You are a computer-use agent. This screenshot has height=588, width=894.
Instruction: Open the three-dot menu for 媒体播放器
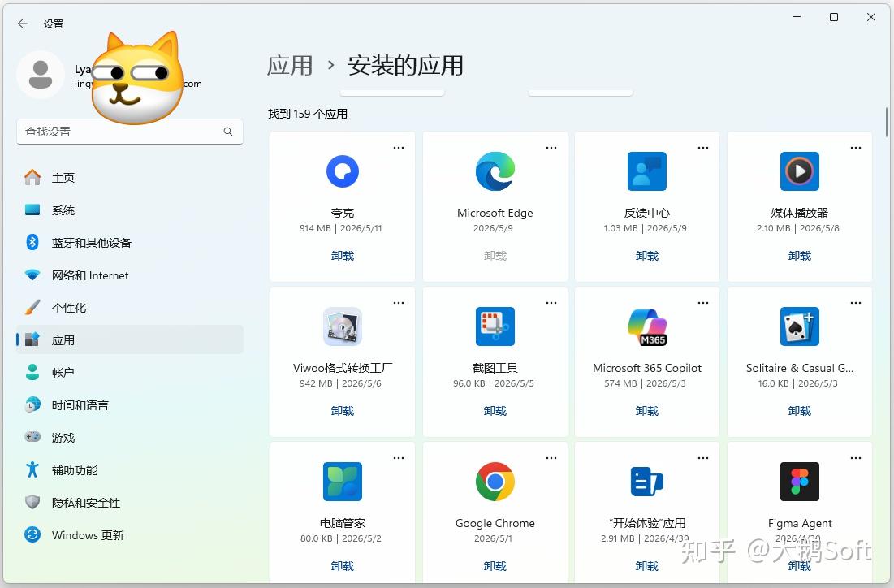tap(856, 148)
